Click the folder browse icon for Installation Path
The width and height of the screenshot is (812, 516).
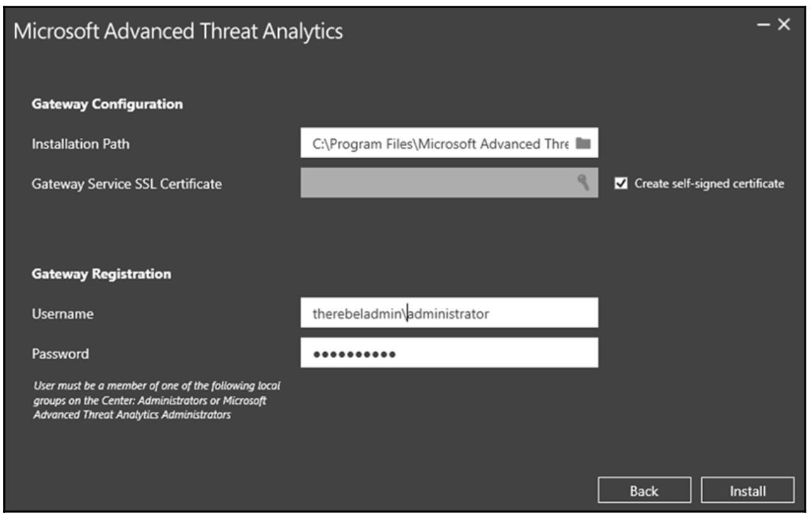coord(584,144)
